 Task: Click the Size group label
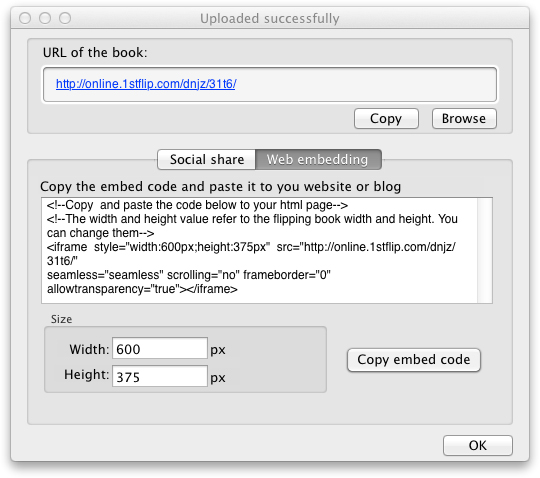(x=61, y=319)
